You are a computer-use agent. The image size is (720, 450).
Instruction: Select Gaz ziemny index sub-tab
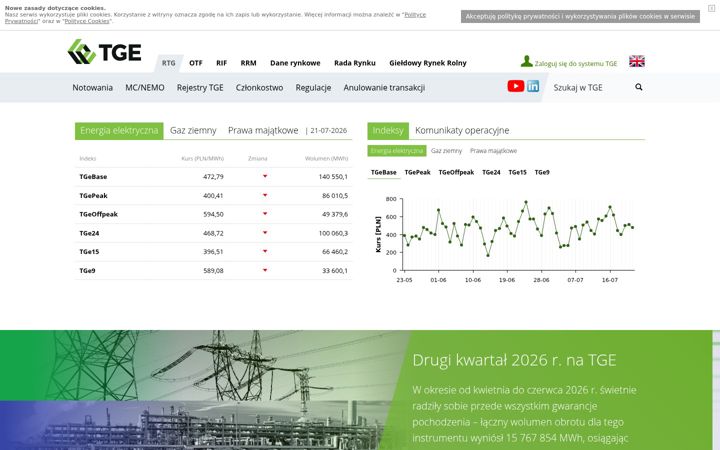pos(446,151)
